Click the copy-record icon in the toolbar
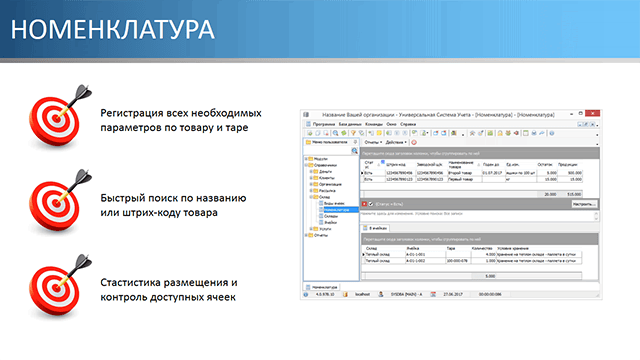 [x=318, y=133]
